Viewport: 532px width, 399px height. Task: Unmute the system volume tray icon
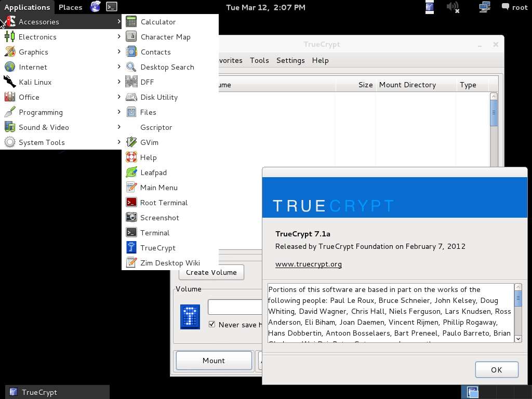click(x=453, y=7)
